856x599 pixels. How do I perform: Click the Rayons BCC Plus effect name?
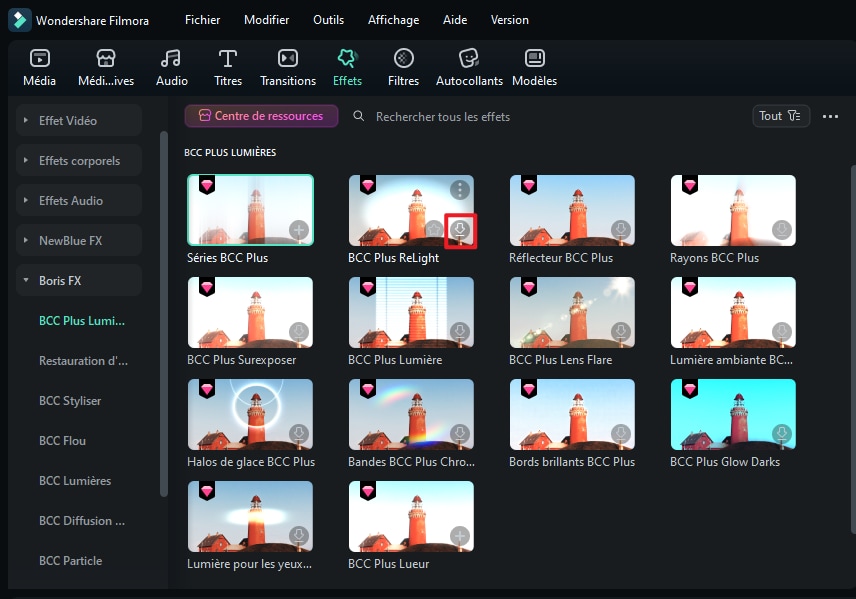714,258
